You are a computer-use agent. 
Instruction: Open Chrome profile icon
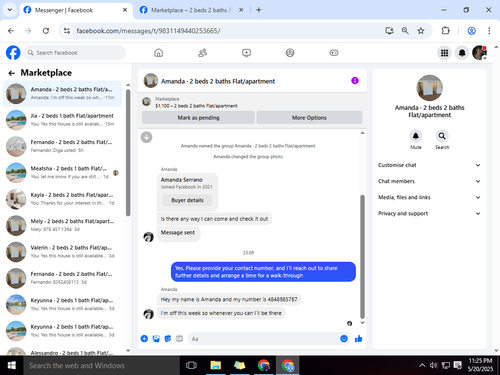point(471,31)
